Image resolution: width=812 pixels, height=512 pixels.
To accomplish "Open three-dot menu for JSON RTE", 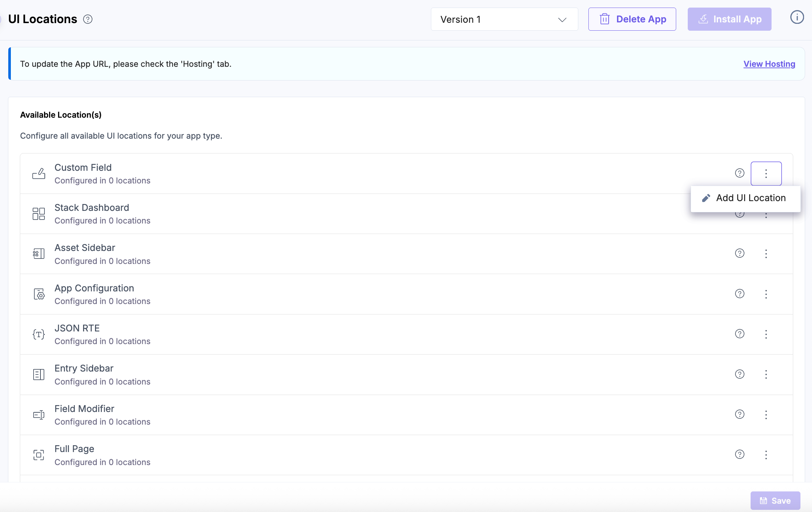I will click(766, 334).
